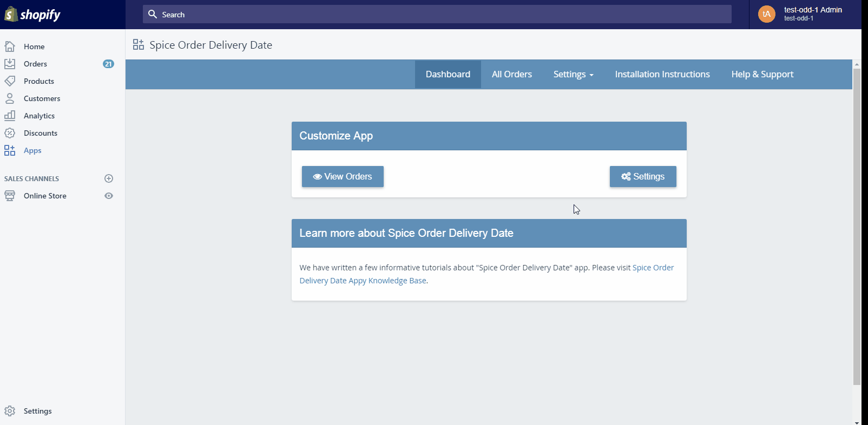This screenshot has width=868, height=425.
Task: Expand the Settings dropdown in app navbar
Action: (x=573, y=75)
